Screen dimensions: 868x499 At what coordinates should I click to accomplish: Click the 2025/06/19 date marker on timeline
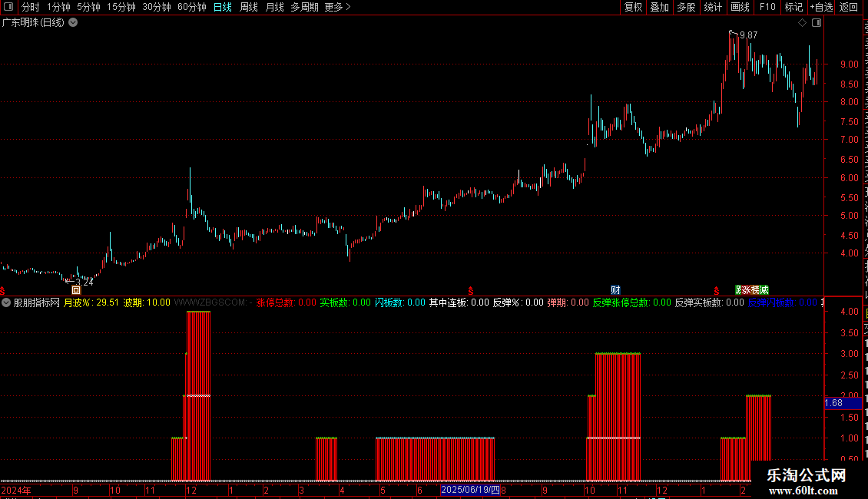pos(471,490)
